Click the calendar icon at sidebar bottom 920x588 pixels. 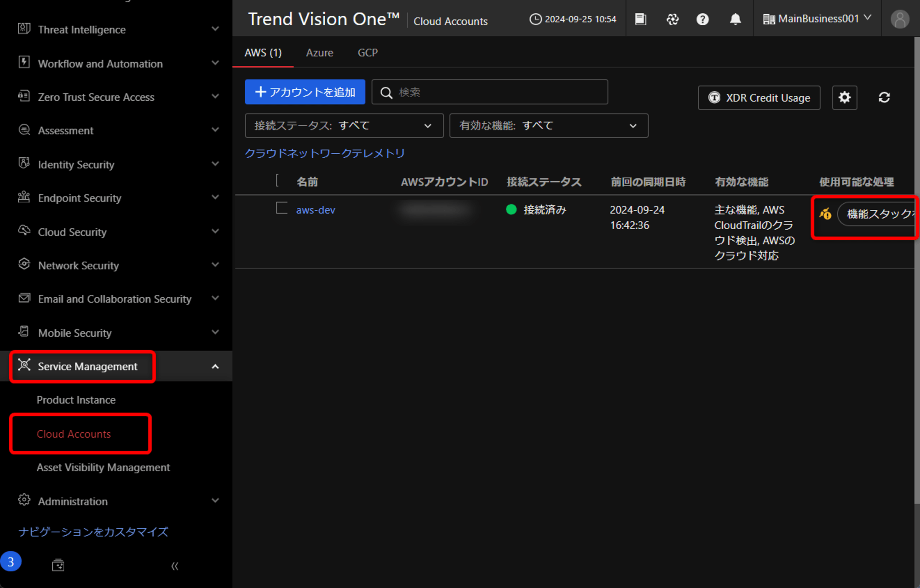(58, 565)
